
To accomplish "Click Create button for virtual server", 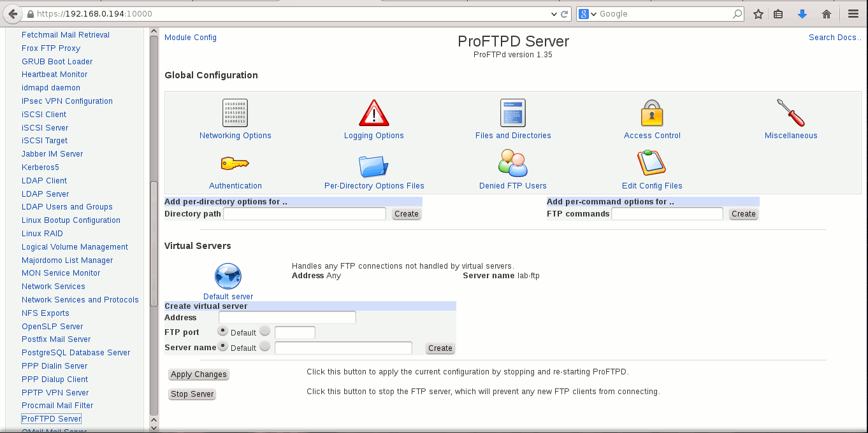I will point(440,348).
